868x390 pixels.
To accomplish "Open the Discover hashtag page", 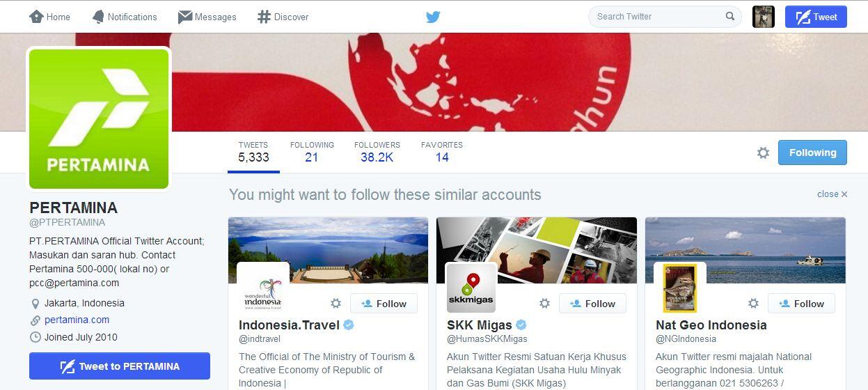I will tap(283, 17).
